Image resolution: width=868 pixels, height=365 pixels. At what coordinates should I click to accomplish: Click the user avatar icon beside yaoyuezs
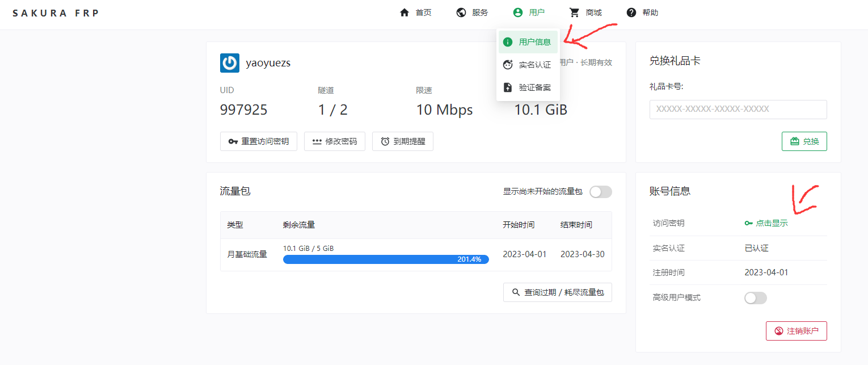[x=230, y=63]
